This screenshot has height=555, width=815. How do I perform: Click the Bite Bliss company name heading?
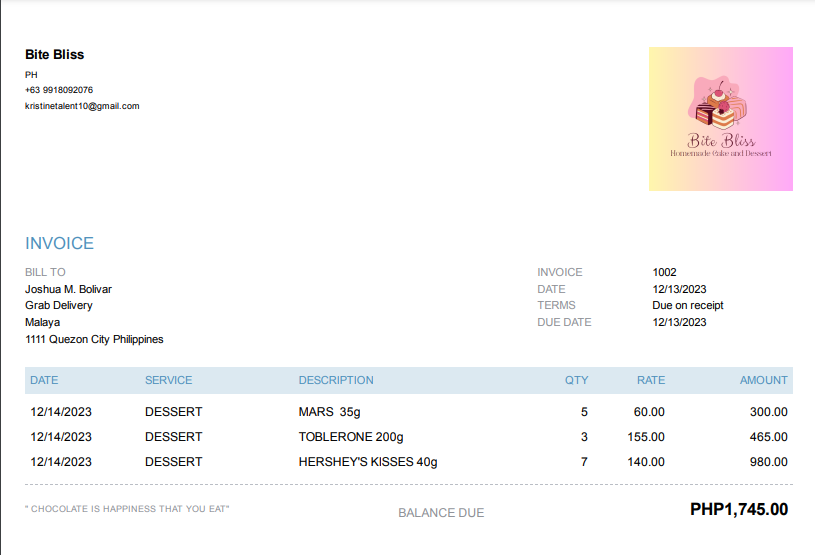(55, 55)
